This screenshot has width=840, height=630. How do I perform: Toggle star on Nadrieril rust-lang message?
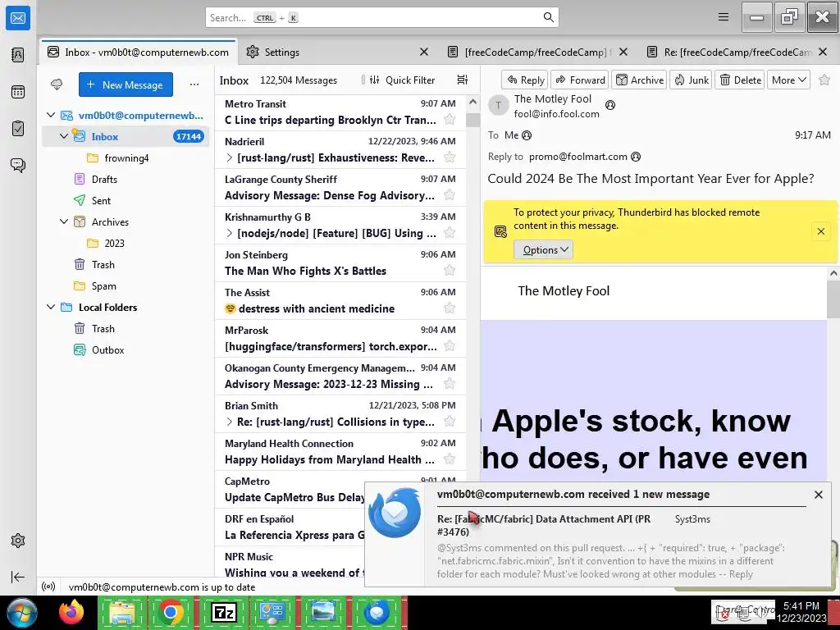pyautogui.click(x=450, y=157)
